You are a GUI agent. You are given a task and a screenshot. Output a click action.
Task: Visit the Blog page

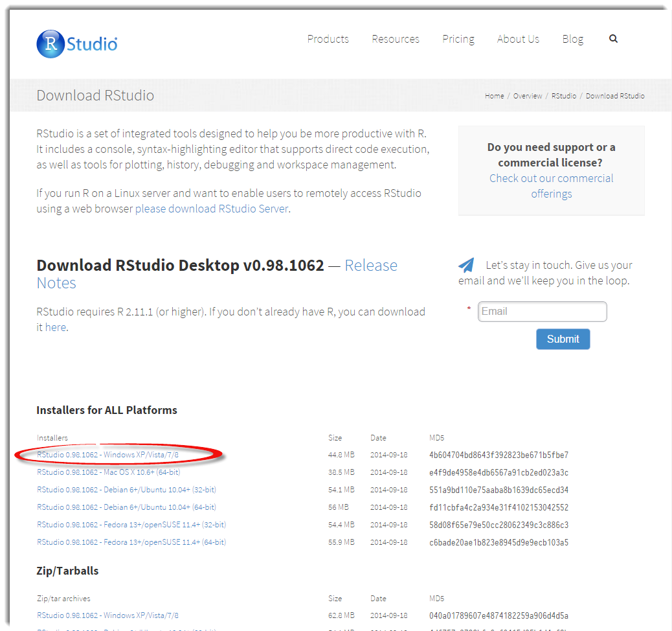coord(572,40)
